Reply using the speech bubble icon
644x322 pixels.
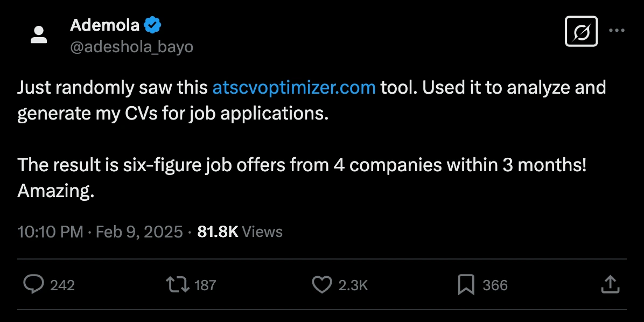[34, 284]
